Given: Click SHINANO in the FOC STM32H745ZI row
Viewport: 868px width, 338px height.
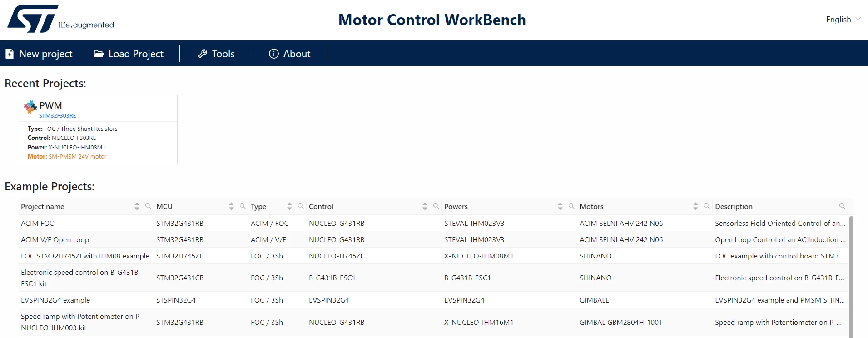Looking at the screenshot, I should (x=595, y=256).
